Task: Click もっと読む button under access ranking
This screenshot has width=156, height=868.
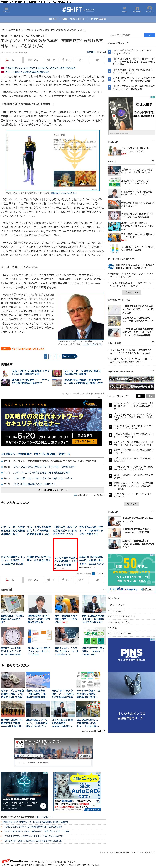Action: coord(131,504)
